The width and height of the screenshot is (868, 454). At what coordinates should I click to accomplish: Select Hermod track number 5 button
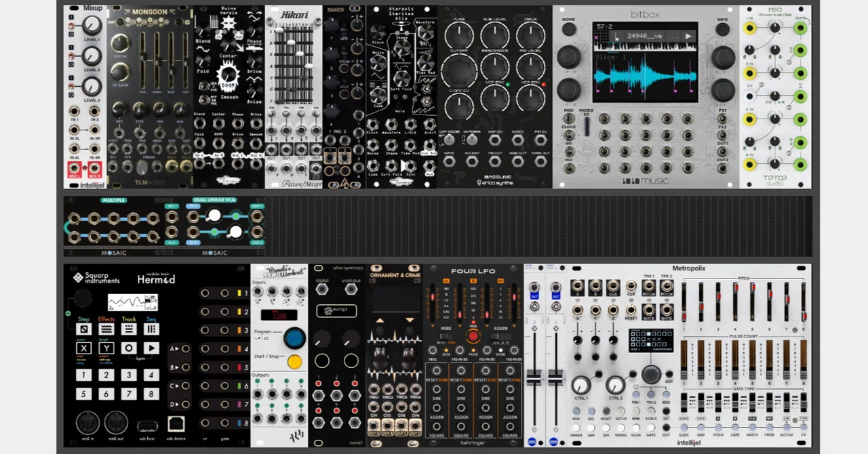(x=83, y=394)
